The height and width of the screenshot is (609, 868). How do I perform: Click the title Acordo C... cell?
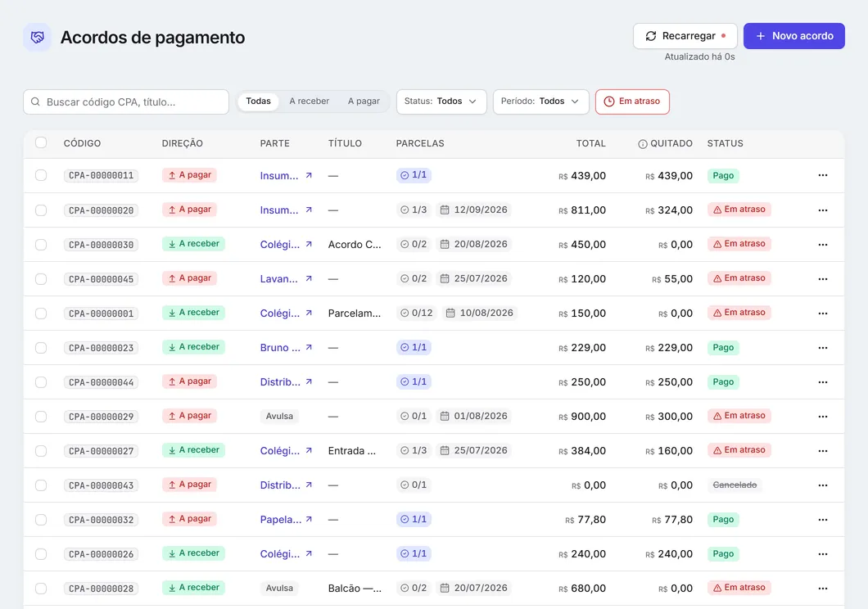(355, 245)
